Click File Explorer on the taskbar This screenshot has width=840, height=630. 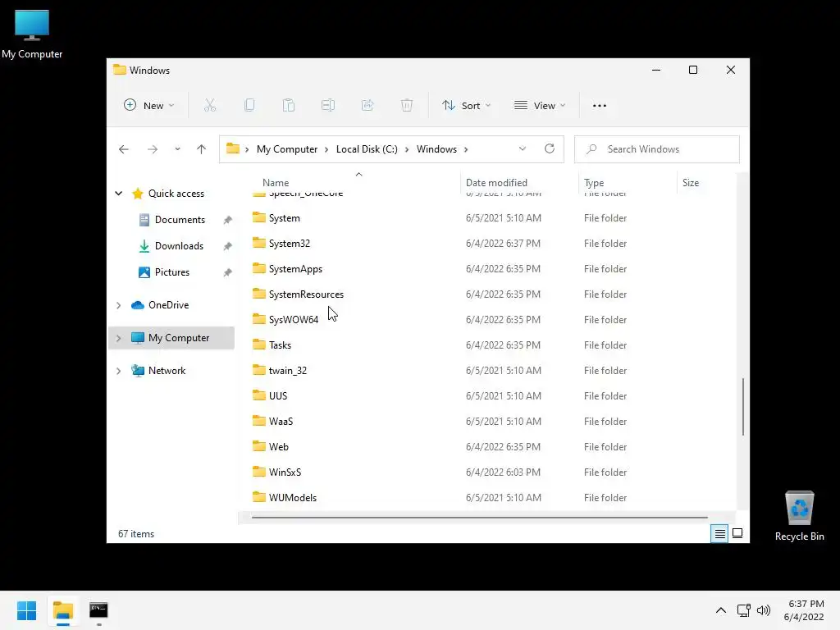[63, 610]
